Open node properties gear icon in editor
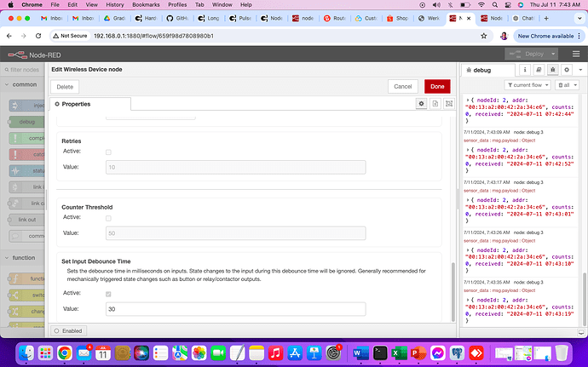Screen dimensions: 588x367 420,103
